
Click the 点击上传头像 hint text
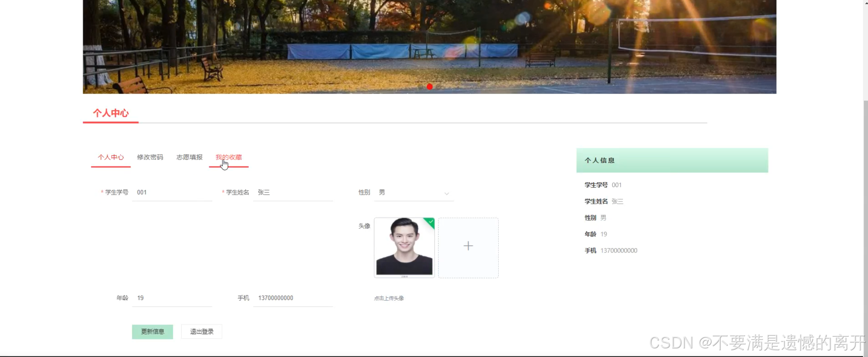[389, 298]
